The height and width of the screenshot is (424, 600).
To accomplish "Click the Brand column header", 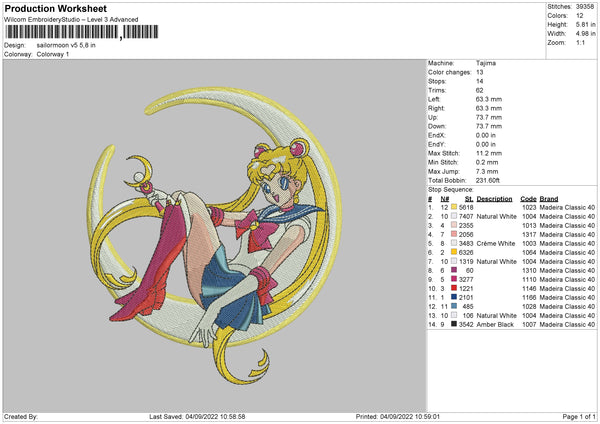I will pyautogui.click(x=549, y=199).
